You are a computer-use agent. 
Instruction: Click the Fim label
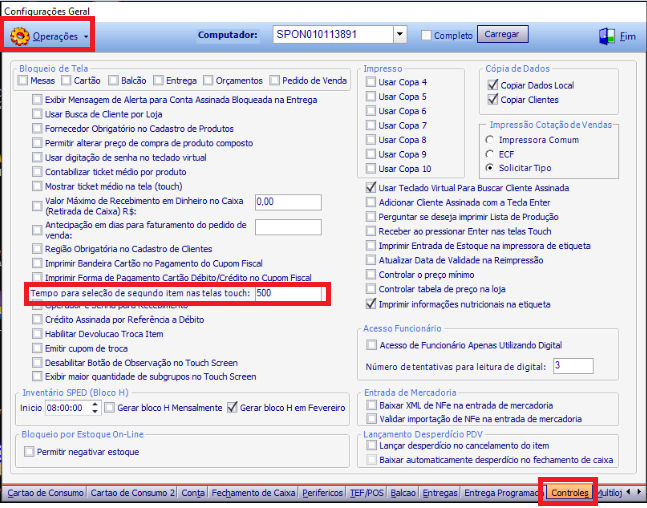628,37
